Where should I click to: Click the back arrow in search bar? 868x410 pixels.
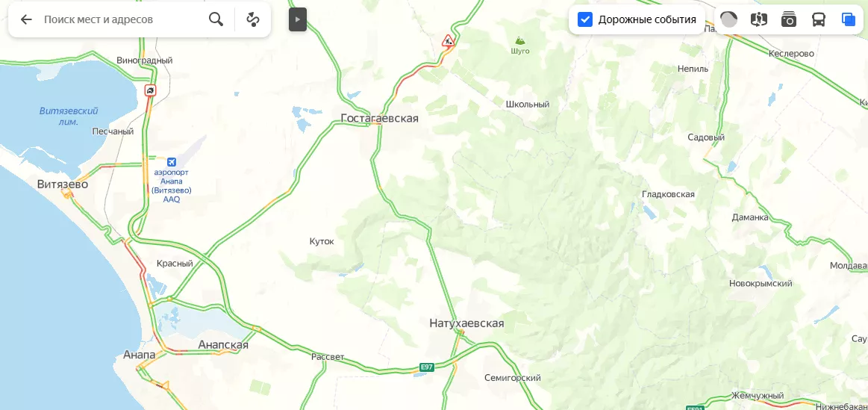pos(26,20)
